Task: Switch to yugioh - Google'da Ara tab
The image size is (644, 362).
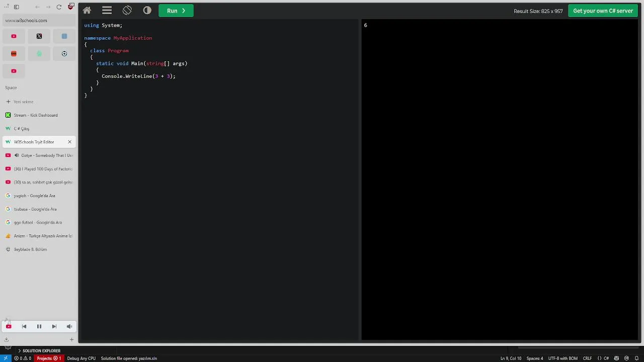Action: click(x=39, y=196)
